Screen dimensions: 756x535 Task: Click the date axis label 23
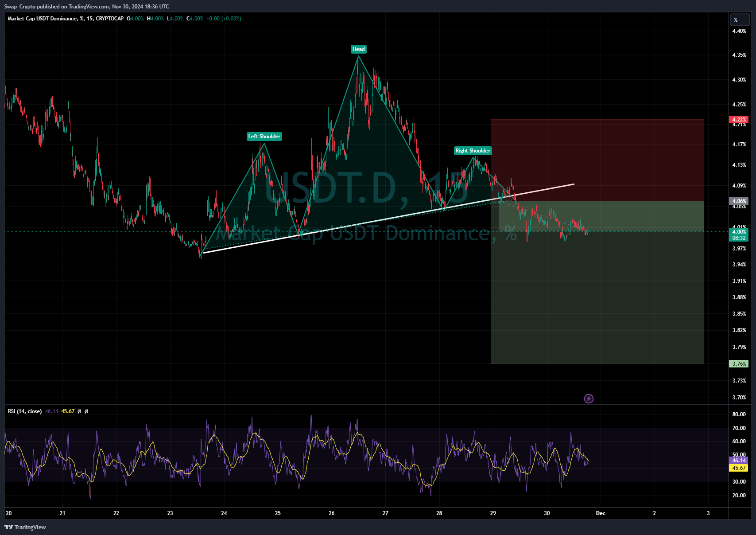pos(170,513)
